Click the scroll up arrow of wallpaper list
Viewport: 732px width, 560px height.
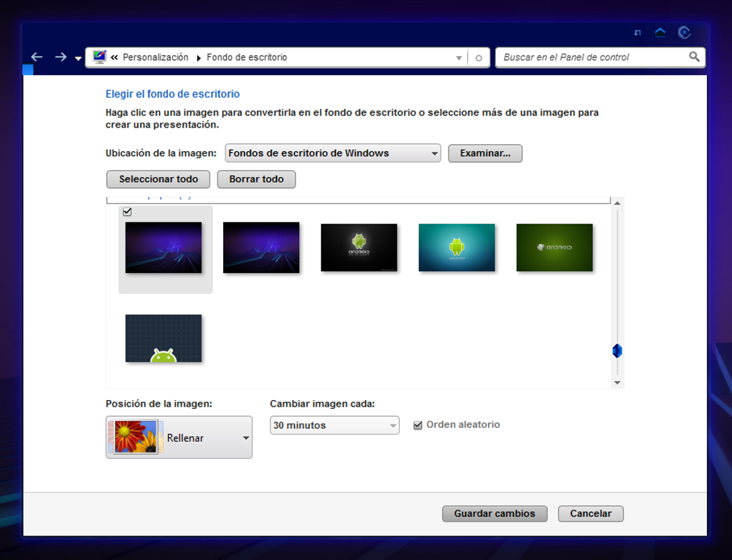point(617,203)
